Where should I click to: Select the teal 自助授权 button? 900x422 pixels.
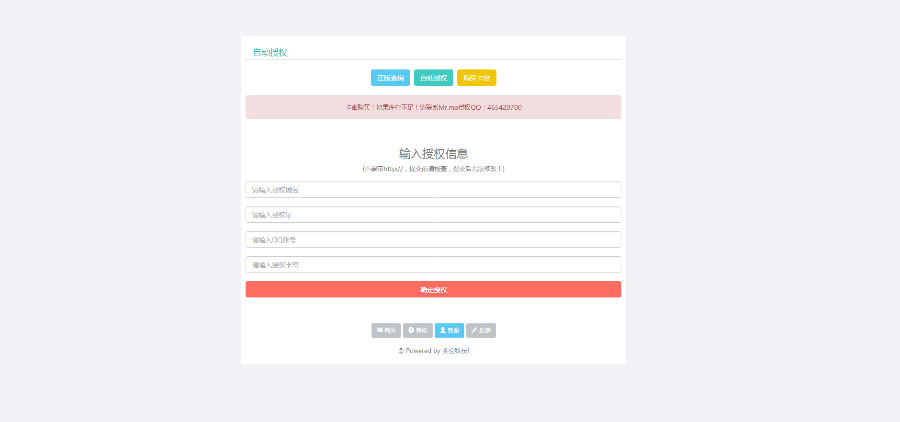433,78
